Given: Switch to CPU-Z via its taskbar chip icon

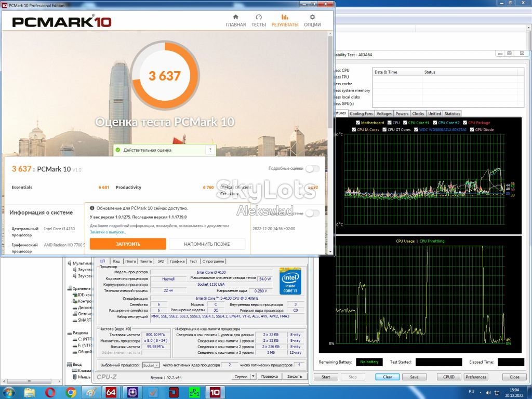Looking at the screenshot, I should pos(132,392).
